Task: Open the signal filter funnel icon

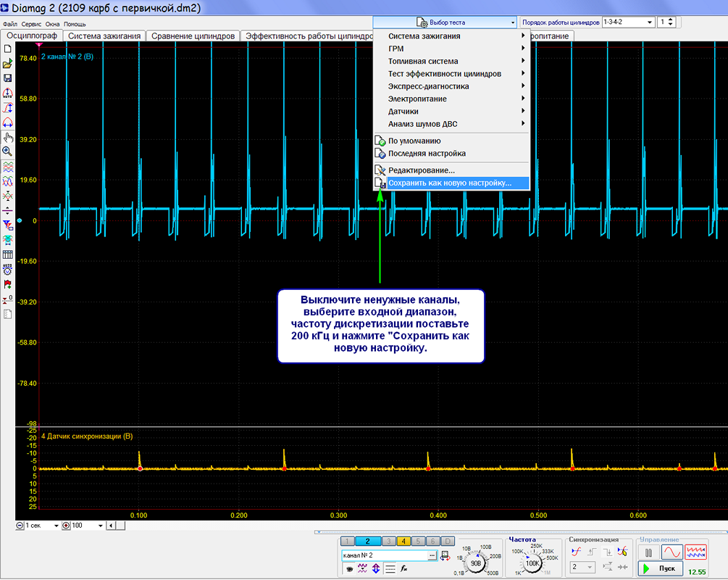Action: 7,225
